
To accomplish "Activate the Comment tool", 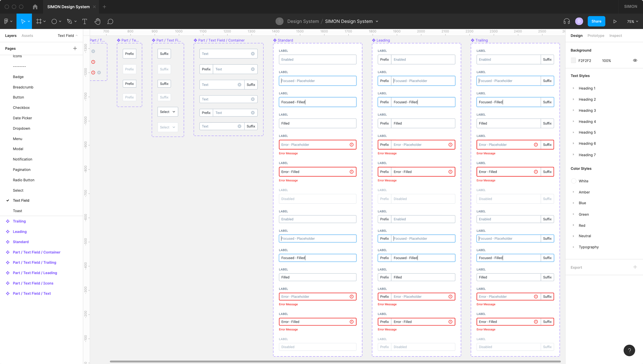I will (x=110, y=22).
